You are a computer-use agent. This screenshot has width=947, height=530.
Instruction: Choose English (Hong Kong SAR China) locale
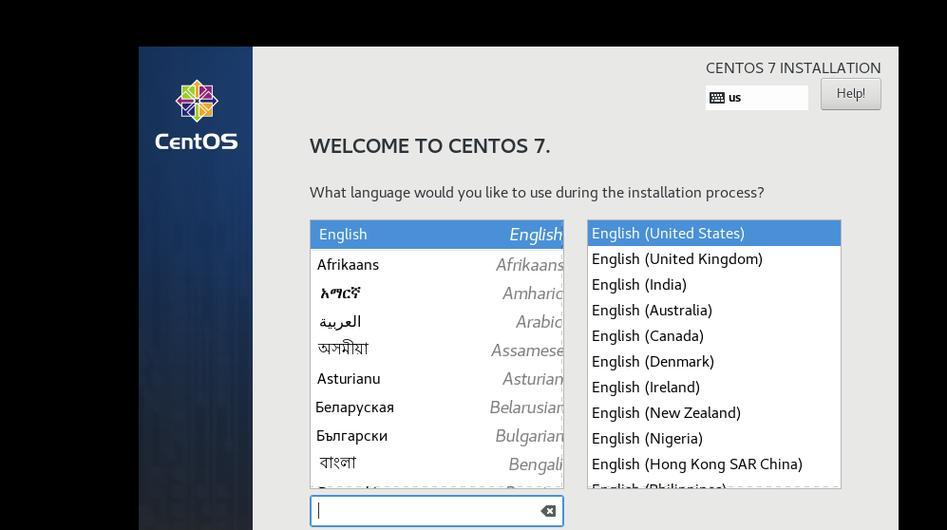click(714, 464)
